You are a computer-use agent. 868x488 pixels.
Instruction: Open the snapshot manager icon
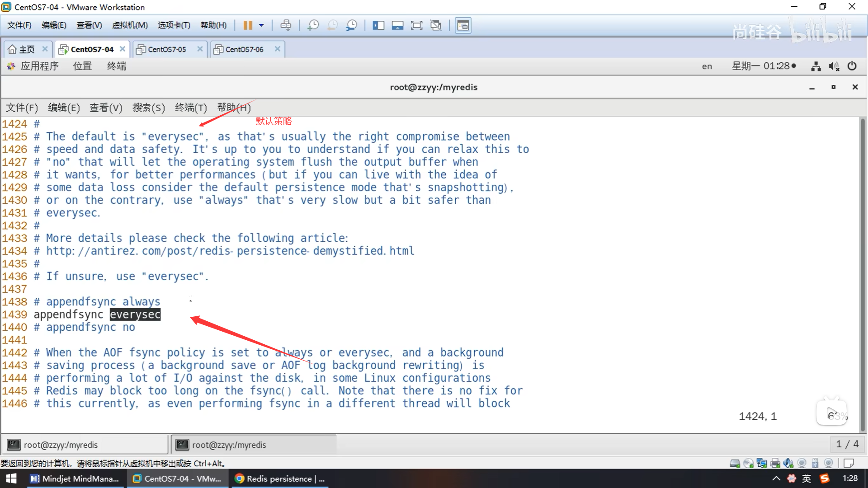coord(352,25)
